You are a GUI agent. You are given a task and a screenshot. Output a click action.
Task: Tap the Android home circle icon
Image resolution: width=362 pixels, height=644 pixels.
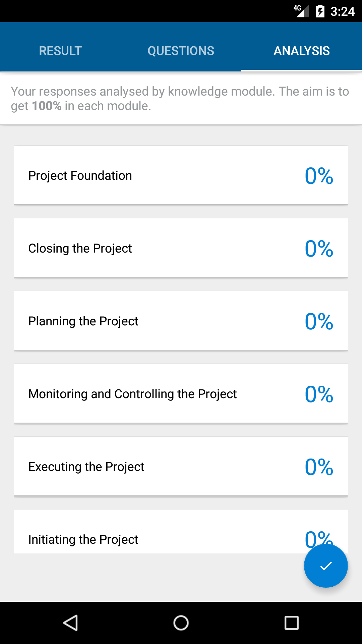point(181,623)
